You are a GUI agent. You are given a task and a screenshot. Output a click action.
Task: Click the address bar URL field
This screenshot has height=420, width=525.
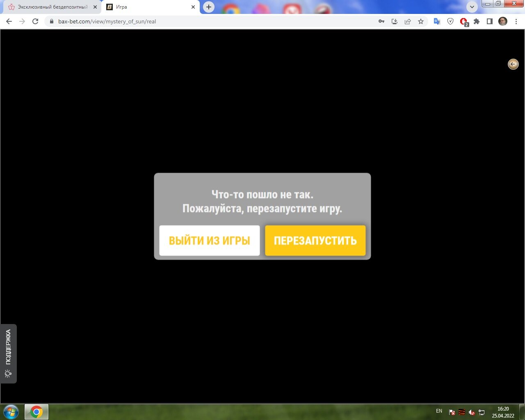205,21
